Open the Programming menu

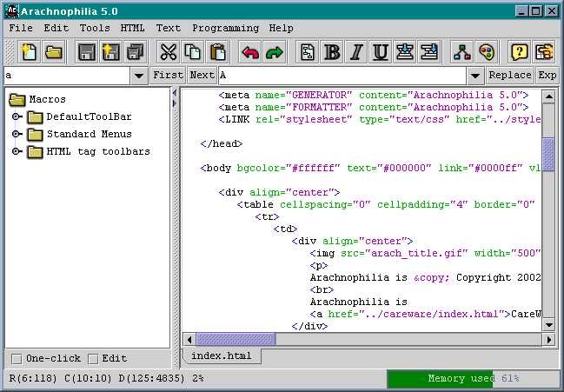pyautogui.click(x=225, y=28)
